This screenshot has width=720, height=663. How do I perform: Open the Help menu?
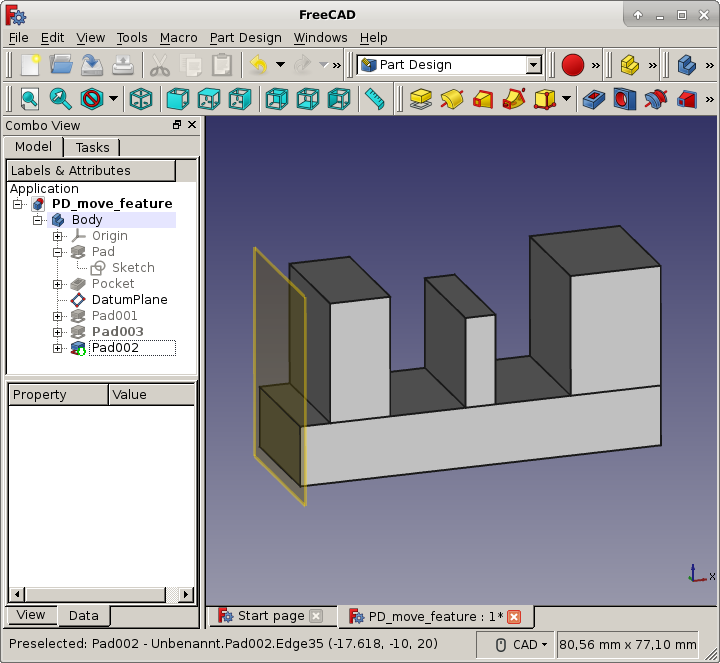[374, 38]
